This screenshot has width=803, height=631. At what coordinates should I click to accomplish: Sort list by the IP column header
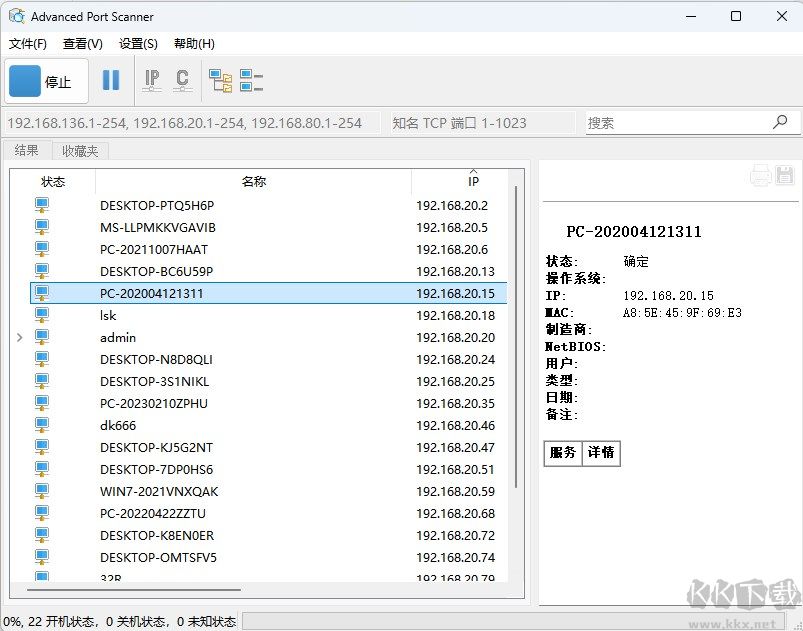point(473,182)
